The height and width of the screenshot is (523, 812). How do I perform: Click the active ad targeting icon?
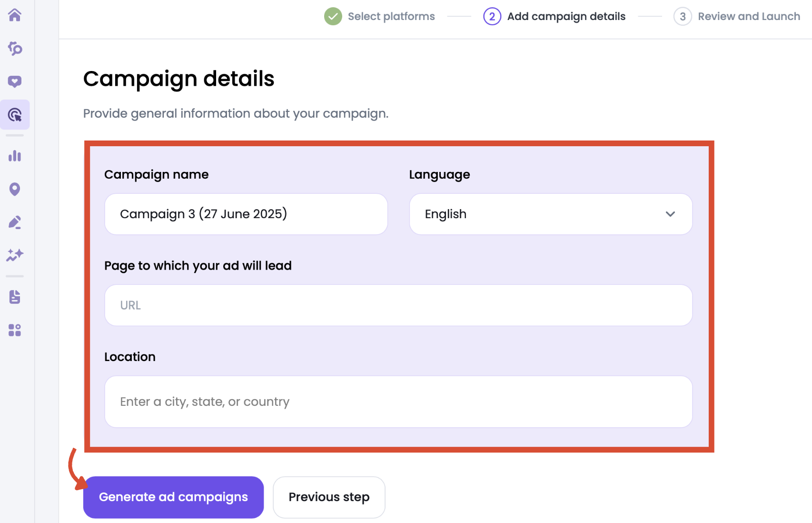pyautogui.click(x=15, y=114)
